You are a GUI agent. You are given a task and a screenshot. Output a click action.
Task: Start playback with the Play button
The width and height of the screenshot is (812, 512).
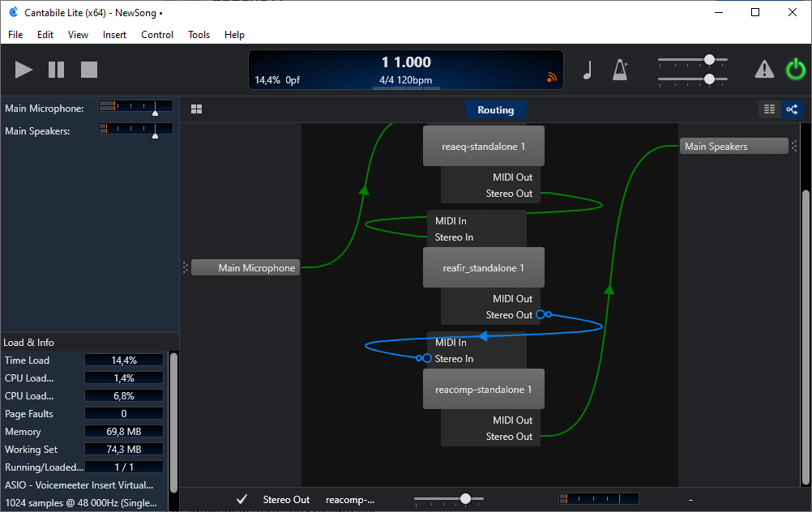24,70
